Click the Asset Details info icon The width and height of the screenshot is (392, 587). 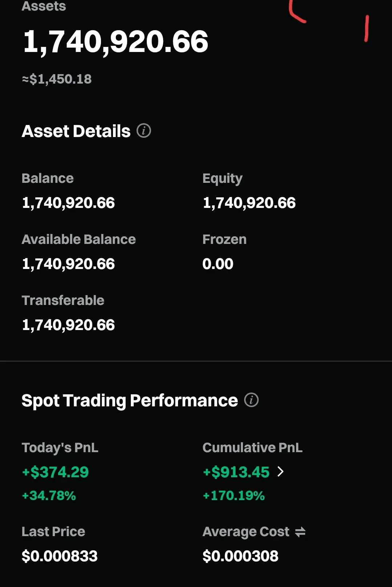coord(144,130)
